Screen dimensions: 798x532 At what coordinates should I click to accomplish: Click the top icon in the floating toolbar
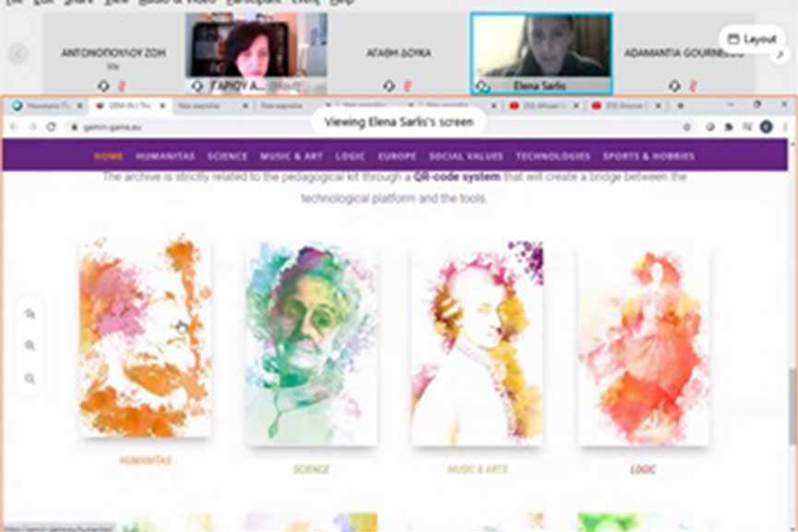30,313
